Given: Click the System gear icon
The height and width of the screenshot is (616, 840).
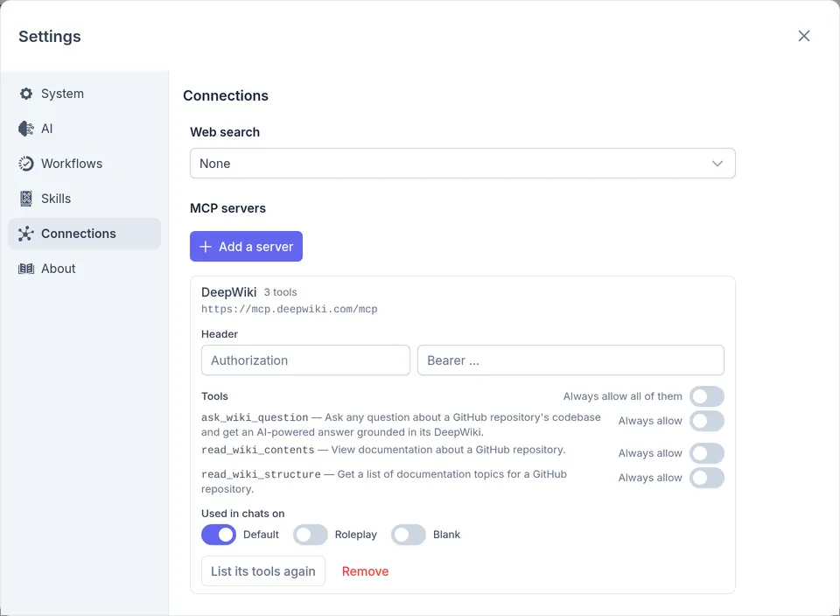Looking at the screenshot, I should (x=25, y=94).
